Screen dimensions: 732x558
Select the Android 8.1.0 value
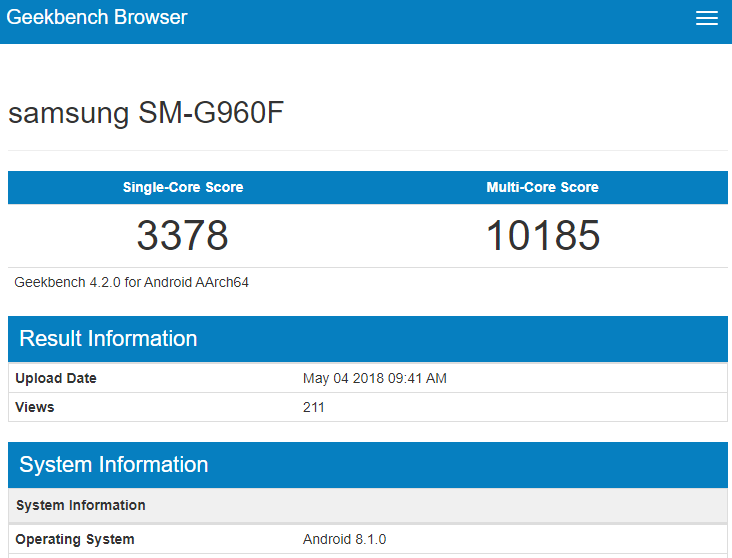(345, 539)
